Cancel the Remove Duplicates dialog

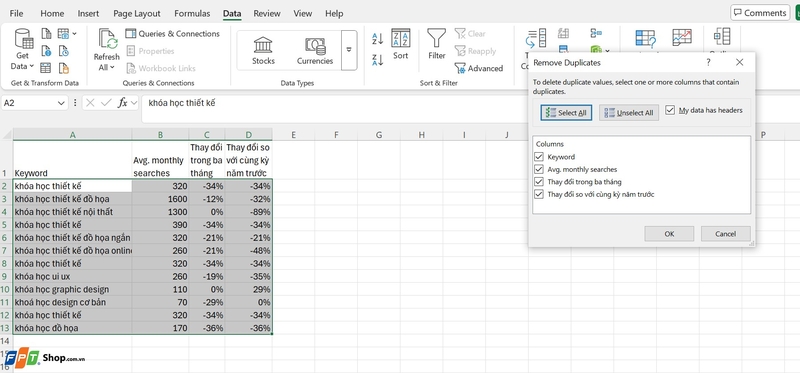(726, 234)
